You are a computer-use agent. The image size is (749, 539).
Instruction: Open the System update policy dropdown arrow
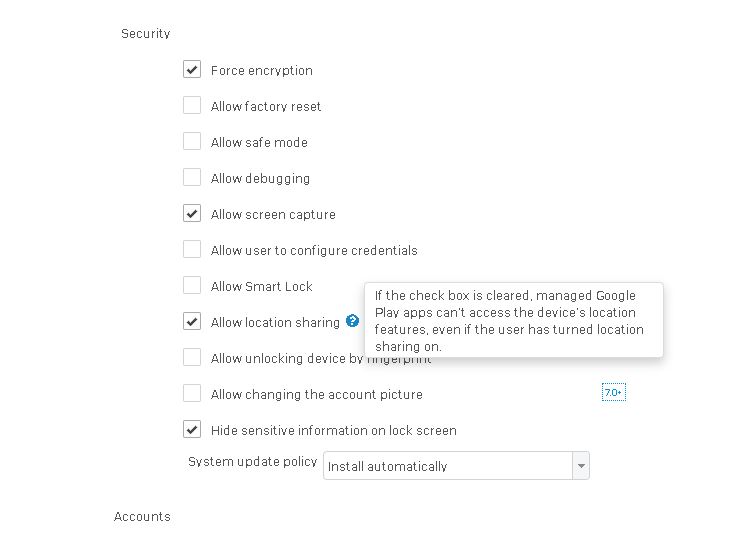click(x=581, y=465)
